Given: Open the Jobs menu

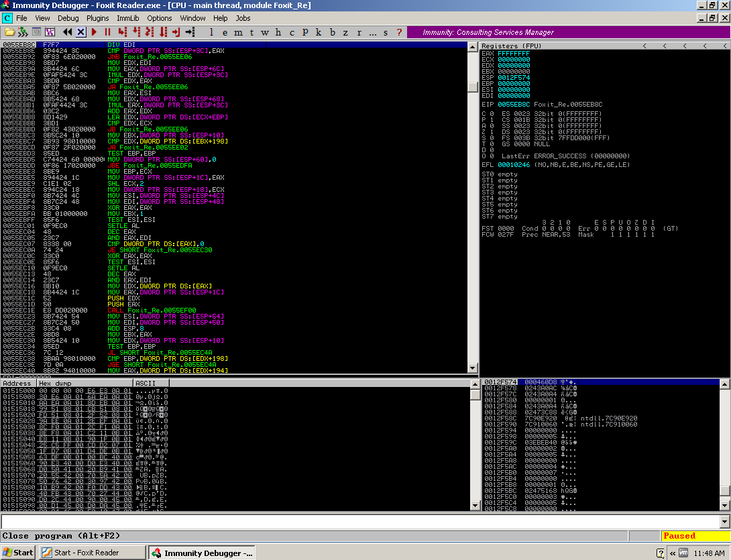Looking at the screenshot, I should coord(243,18).
